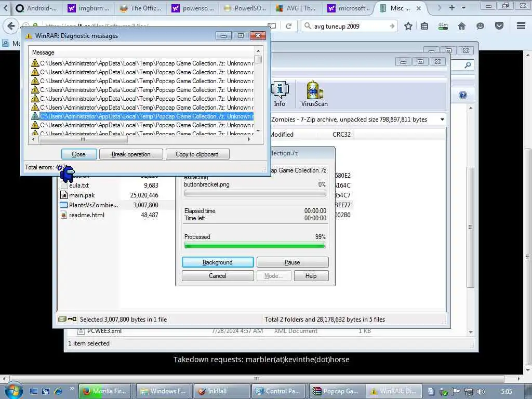Open the volume speaker tray icon
This screenshot has width=532, height=399.
(481, 392)
